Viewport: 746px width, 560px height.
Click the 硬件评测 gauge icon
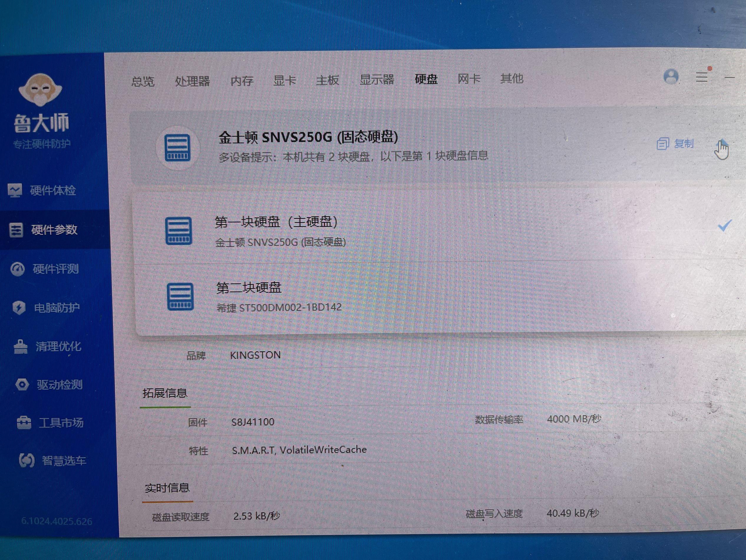(x=18, y=269)
